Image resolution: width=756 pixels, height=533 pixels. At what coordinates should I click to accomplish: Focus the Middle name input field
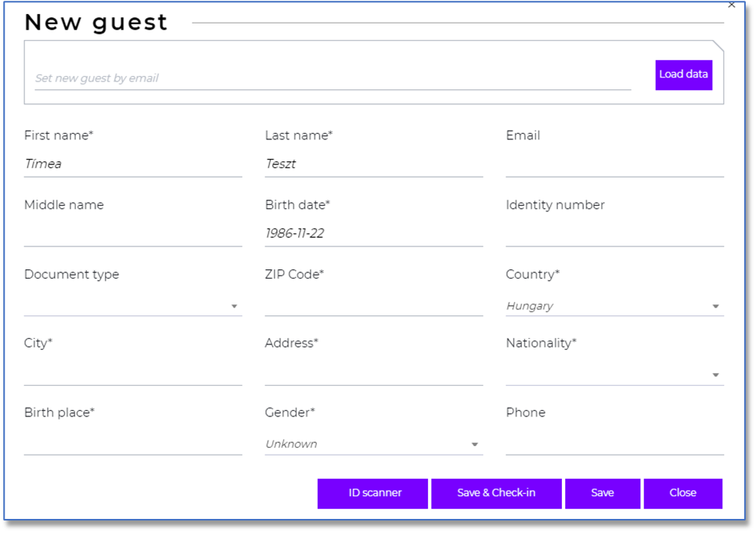pyautogui.click(x=132, y=234)
